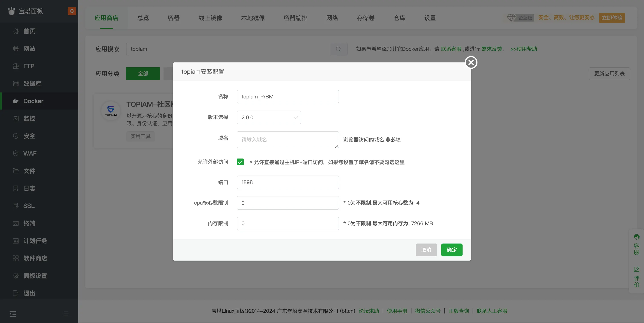Click the WAF shield icon in sidebar
This screenshot has width=644, height=323.
tap(16, 153)
